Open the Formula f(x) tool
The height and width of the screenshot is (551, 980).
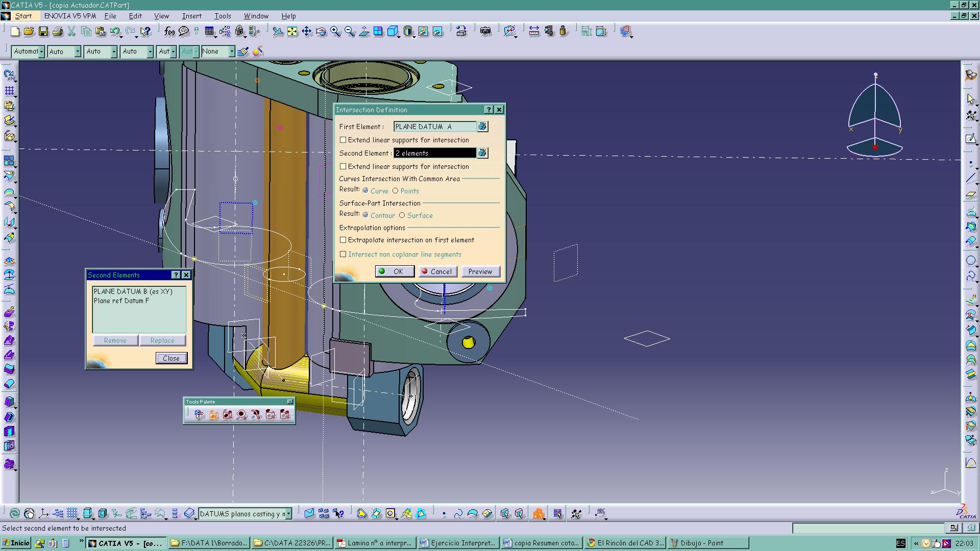[x=169, y=32]
